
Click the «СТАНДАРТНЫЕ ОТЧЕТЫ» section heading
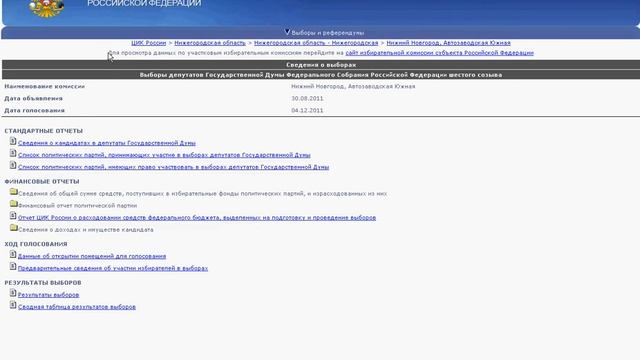pos(44,131)
